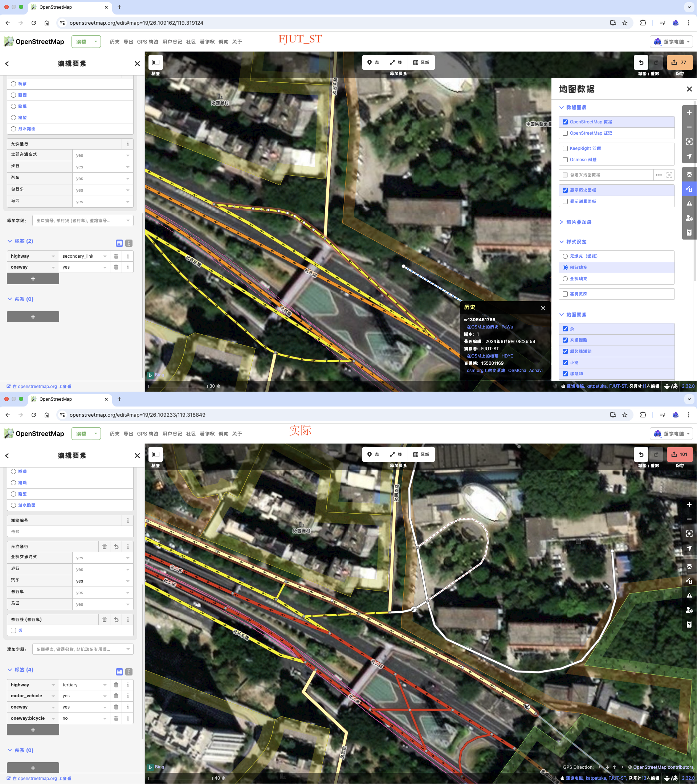Select 桥梁 radio option in upper window
The width and height of the screenshot is (697, 784).
click(13, 83)
